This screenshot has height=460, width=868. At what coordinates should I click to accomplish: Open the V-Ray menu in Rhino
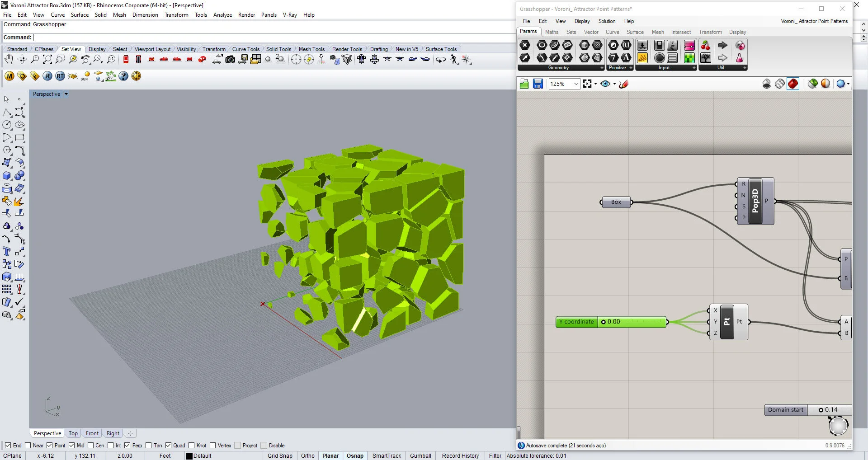pyautogui.click(x=290, y=14)
